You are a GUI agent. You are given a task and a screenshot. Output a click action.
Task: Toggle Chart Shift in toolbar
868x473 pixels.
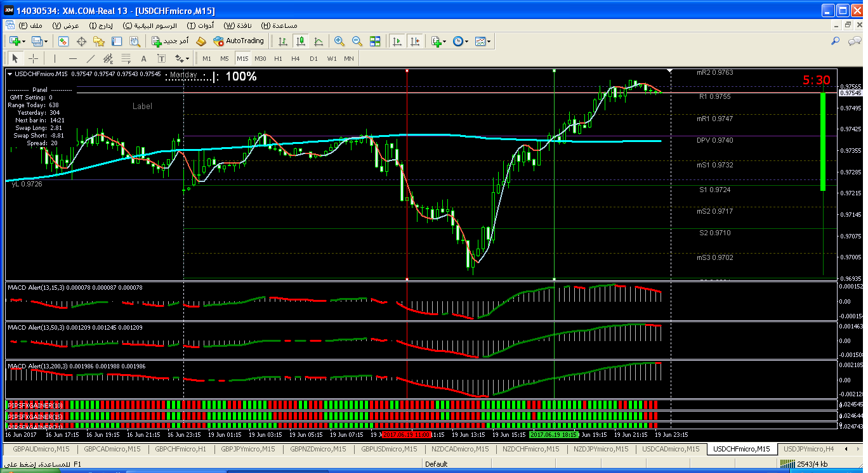point(414,41)
